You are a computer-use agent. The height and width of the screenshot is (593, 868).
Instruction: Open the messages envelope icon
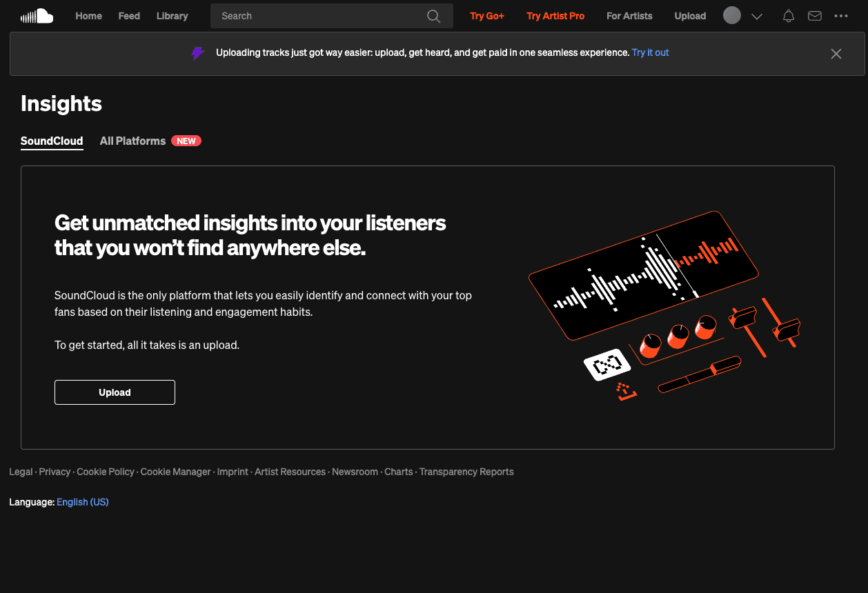coord(815,16)
